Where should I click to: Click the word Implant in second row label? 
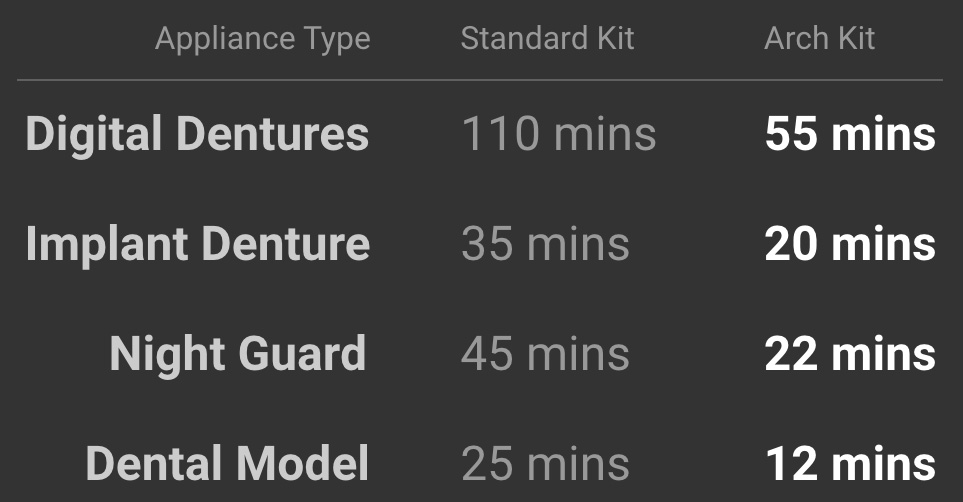click(x=108, y=244)
